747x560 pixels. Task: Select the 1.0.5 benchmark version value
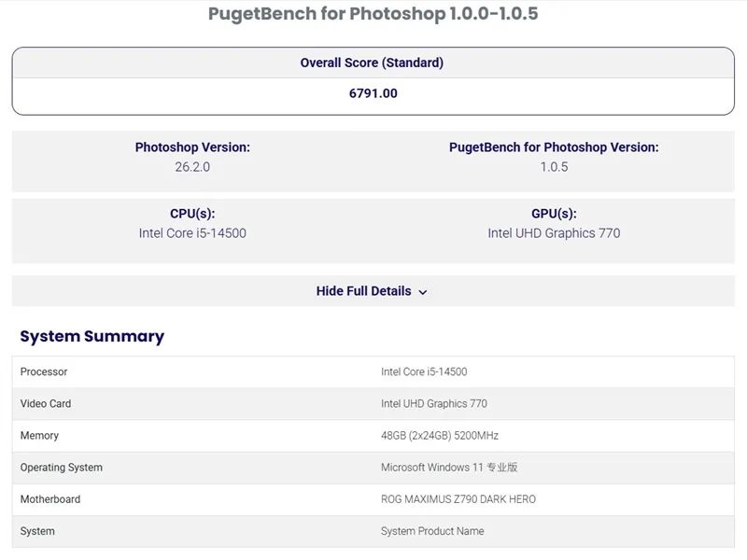point(554,167)
